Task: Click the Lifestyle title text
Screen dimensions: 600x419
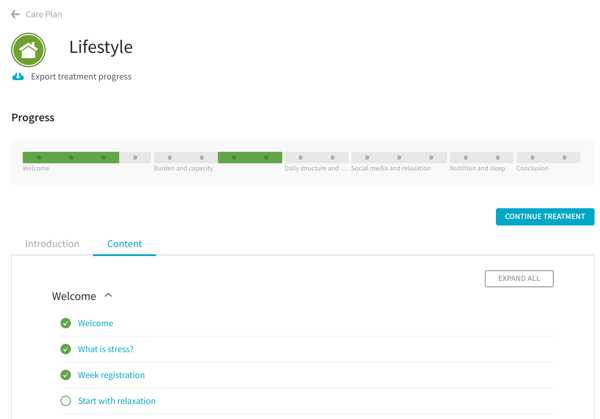Action: click(101, 47)
